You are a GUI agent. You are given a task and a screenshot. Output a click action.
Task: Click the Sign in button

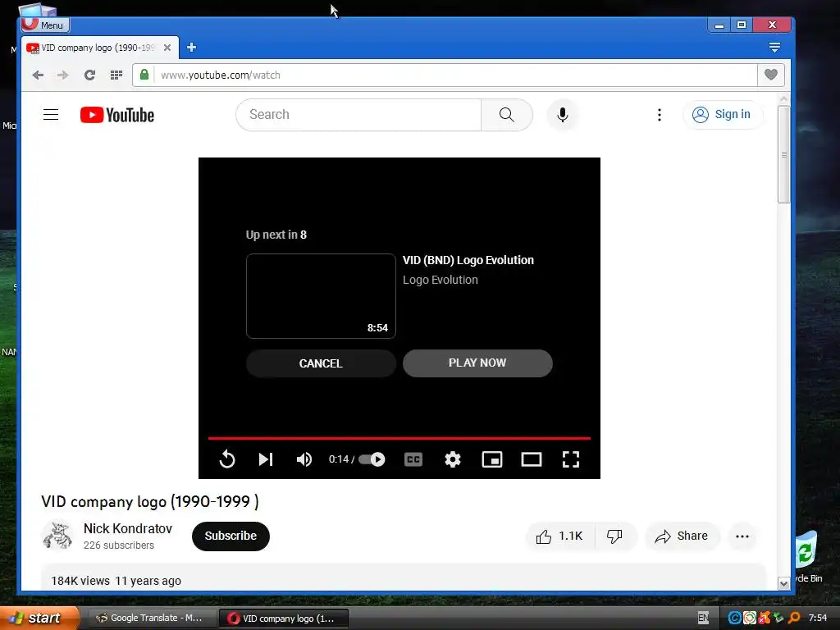[722, 115]
